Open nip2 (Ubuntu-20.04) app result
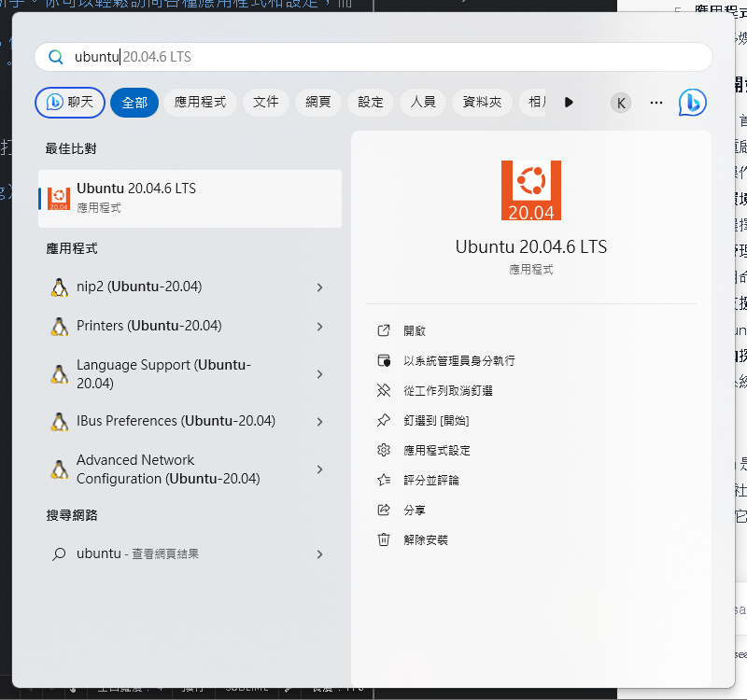Image resolution: width=747 pixels, height=700 pixels. [x=190, y=287]
